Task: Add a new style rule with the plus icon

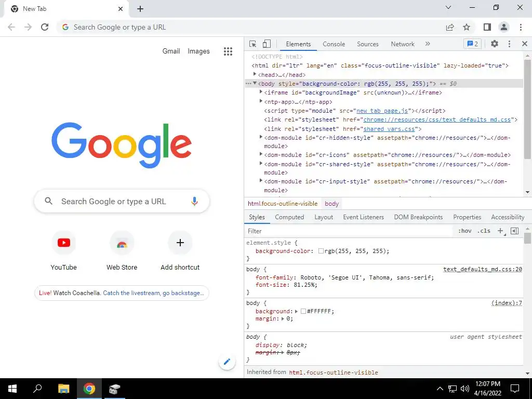Action: 501,231
